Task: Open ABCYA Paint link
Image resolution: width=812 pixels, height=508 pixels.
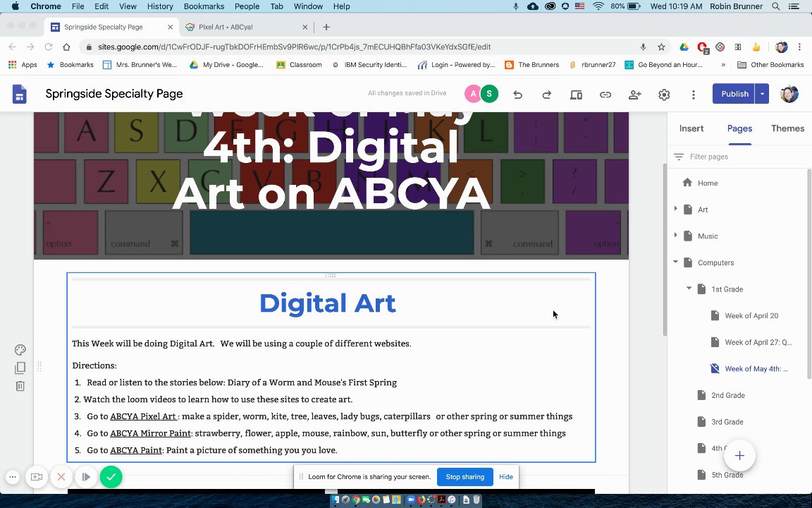Action: [x=135, y=450]
